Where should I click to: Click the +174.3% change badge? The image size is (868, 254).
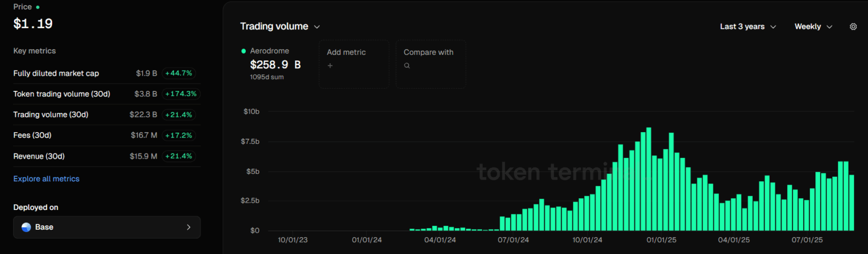click(x=181, y=94)
